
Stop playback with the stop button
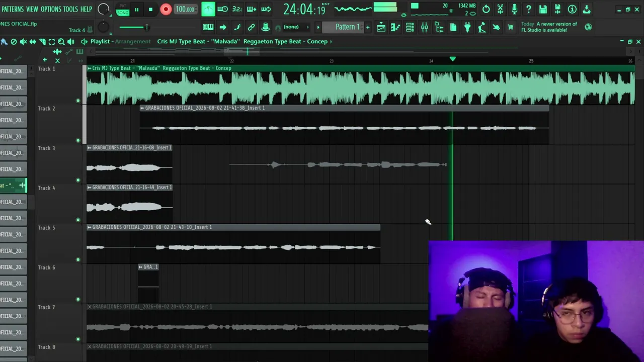click(150, 9)
